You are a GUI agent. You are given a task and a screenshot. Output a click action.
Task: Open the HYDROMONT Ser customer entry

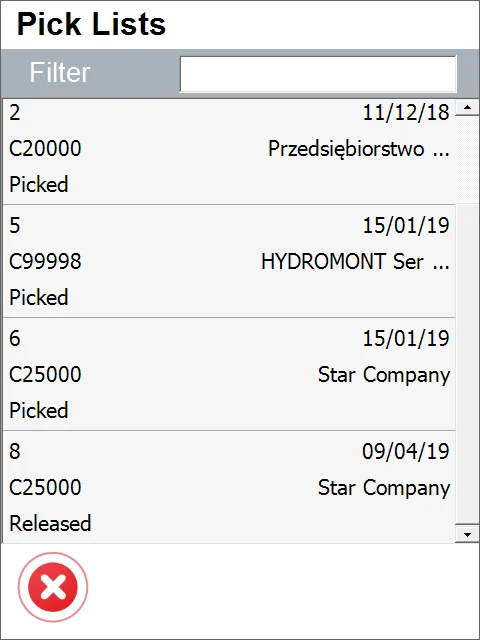pyautogui.click(x=355, y=261)
